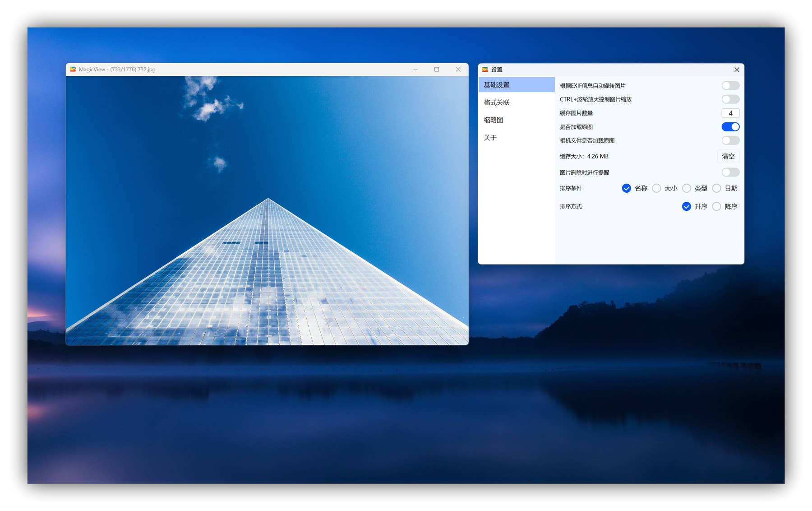Disable the 是否加载原图 toggle
Image resolution: width=812 pixels, height=511 pixels.
(x=730, y=127)
